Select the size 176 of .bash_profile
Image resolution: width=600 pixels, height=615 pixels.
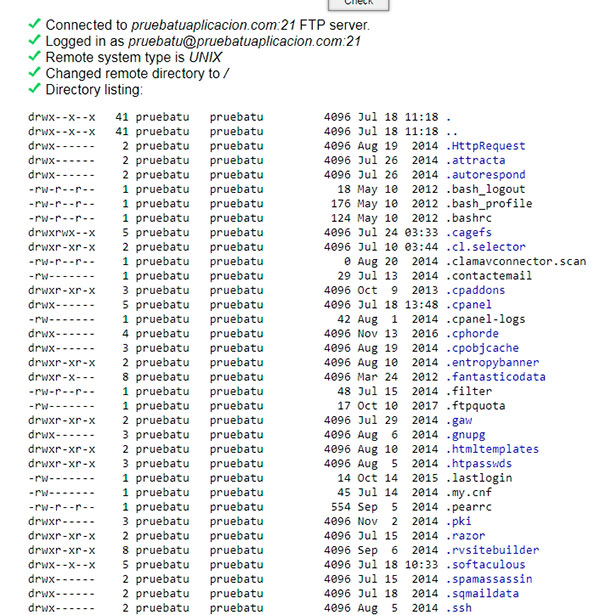341,204
